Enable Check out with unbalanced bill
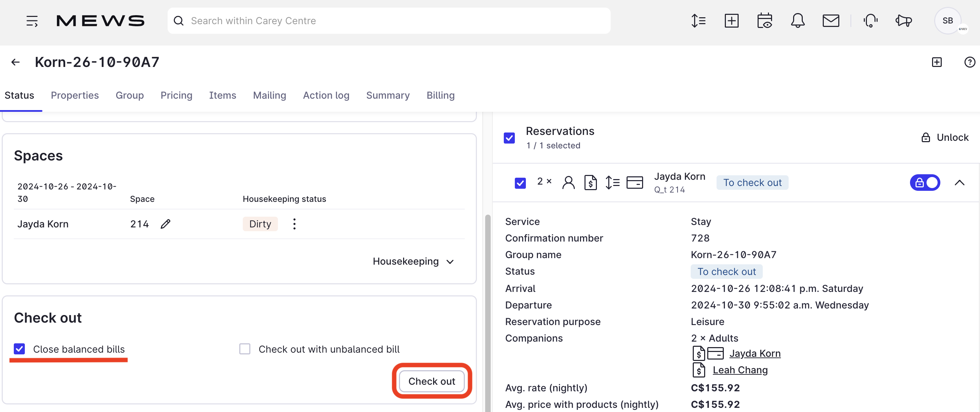980x412 pixels. point(244,349)
